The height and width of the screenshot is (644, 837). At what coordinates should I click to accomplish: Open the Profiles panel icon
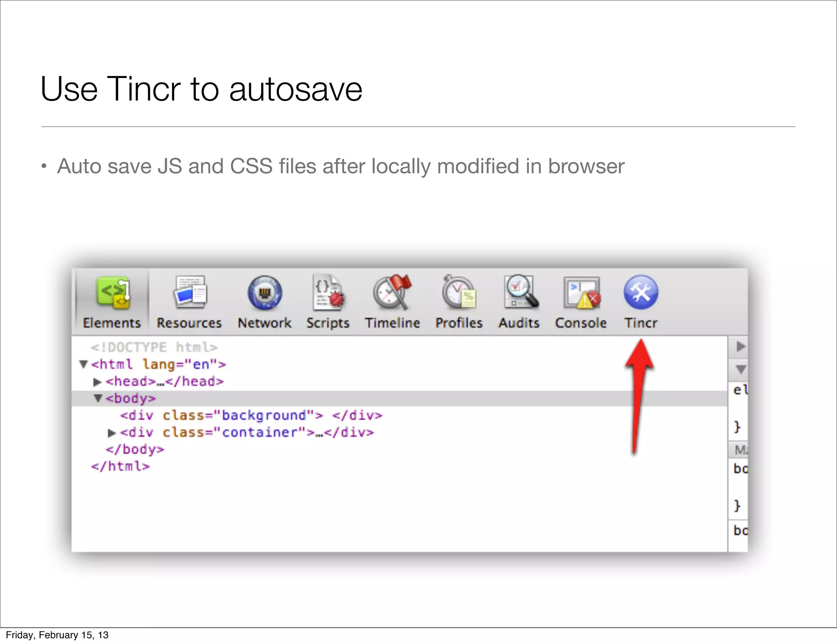pos(459,292)
